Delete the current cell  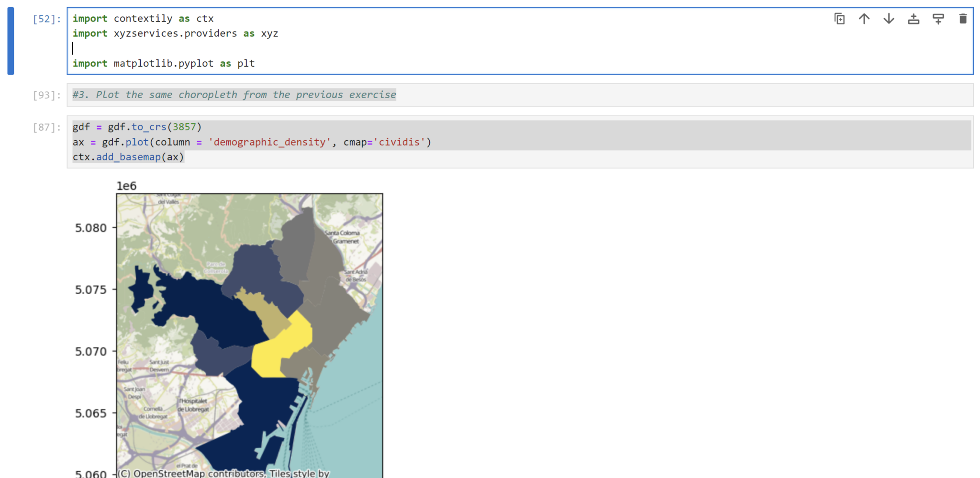coord(962,19)
